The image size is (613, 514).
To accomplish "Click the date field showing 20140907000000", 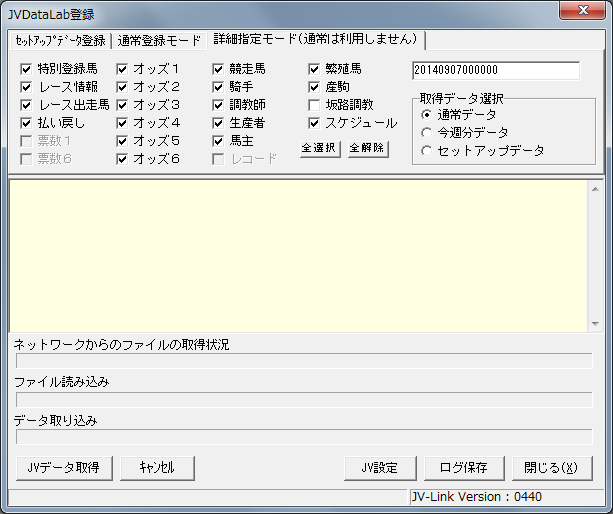I will coord(496,70).
